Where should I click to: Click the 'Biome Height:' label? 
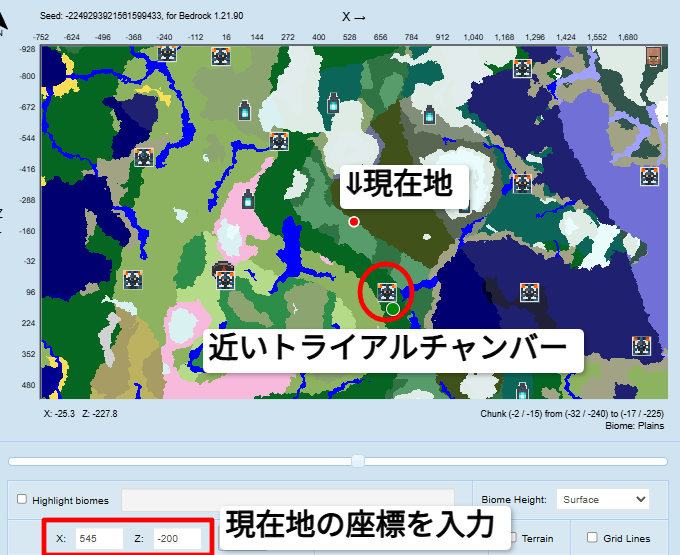click(x=514, y=500)
